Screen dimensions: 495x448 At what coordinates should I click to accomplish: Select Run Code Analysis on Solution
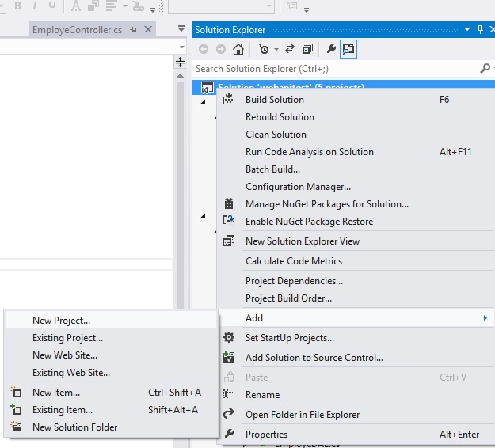coord(356,152)
